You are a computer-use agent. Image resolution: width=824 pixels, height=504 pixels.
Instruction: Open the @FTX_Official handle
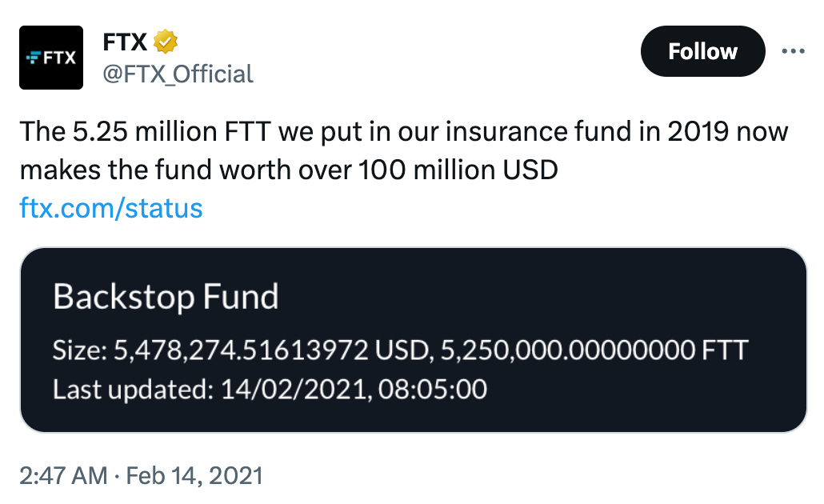[x=178, y=74]
